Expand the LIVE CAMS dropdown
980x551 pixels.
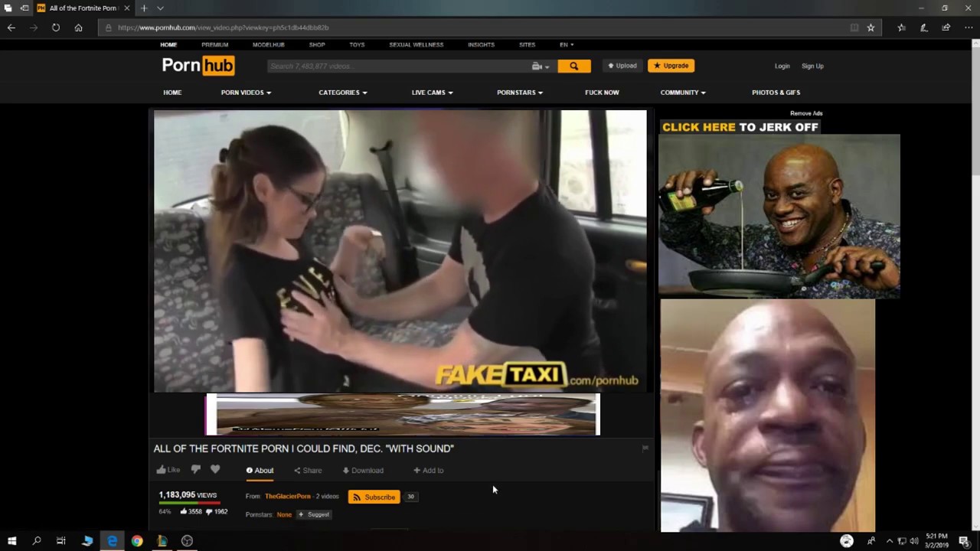click(x=432, y=93)
